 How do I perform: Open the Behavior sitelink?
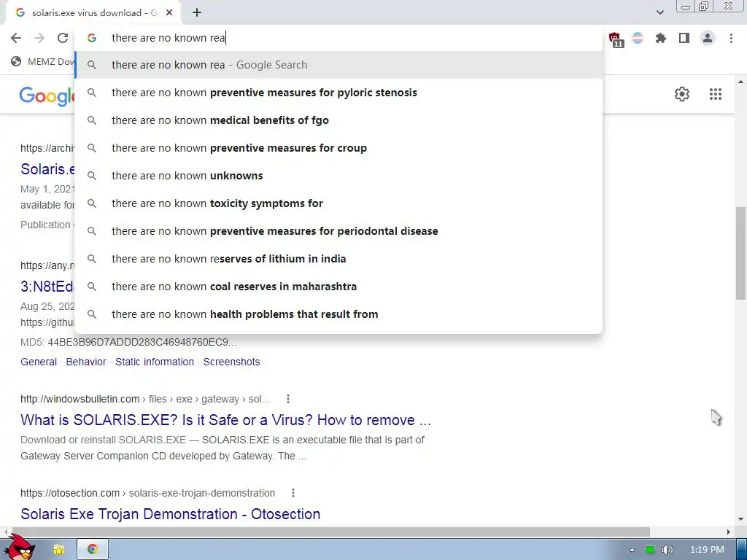pyautogui.click(x=86, y=362)
